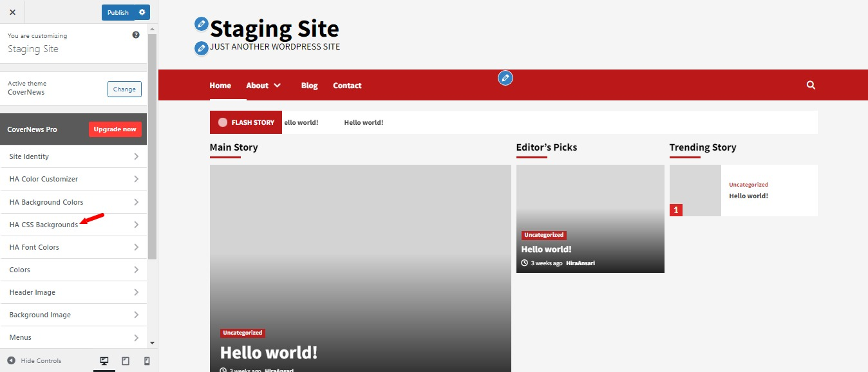Click HiraAnsari author link in Editor's Picks
868x372 pixels.
[581, 263]
